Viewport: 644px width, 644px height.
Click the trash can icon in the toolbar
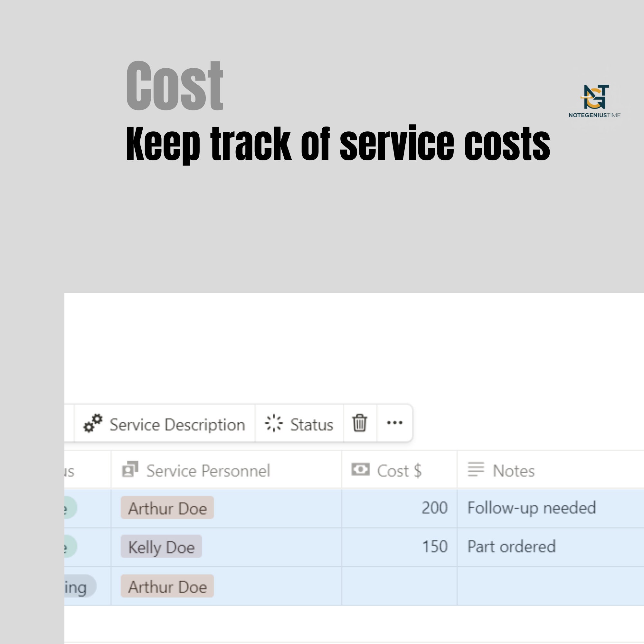[x=360, y=423]
